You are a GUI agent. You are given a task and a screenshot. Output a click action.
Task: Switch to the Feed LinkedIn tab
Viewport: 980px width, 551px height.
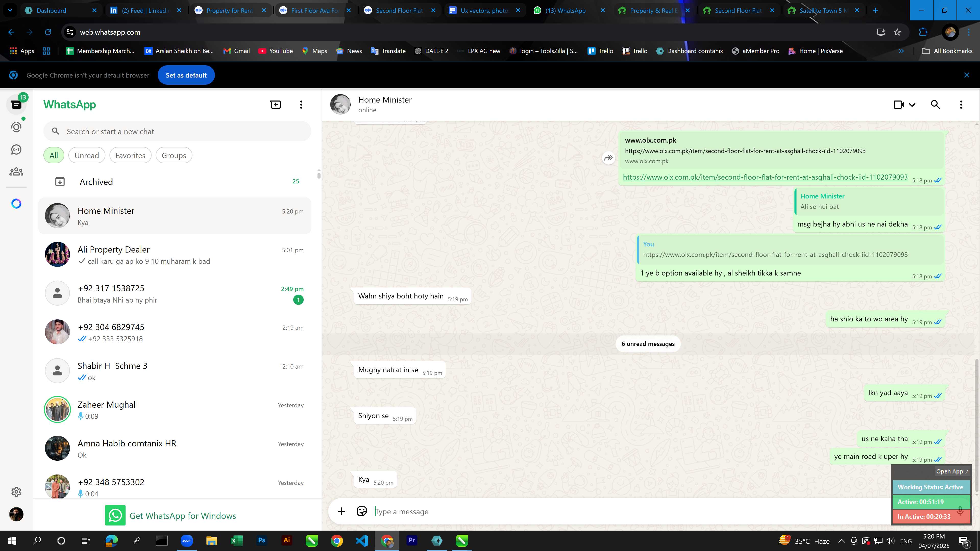point(146,11)
